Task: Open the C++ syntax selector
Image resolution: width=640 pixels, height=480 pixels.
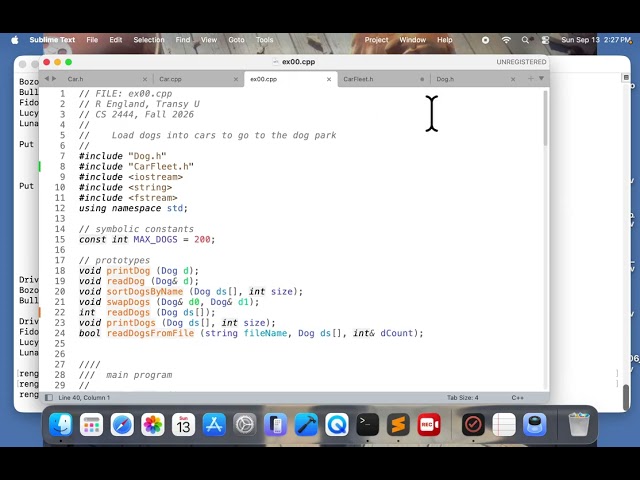Action: 518,398
